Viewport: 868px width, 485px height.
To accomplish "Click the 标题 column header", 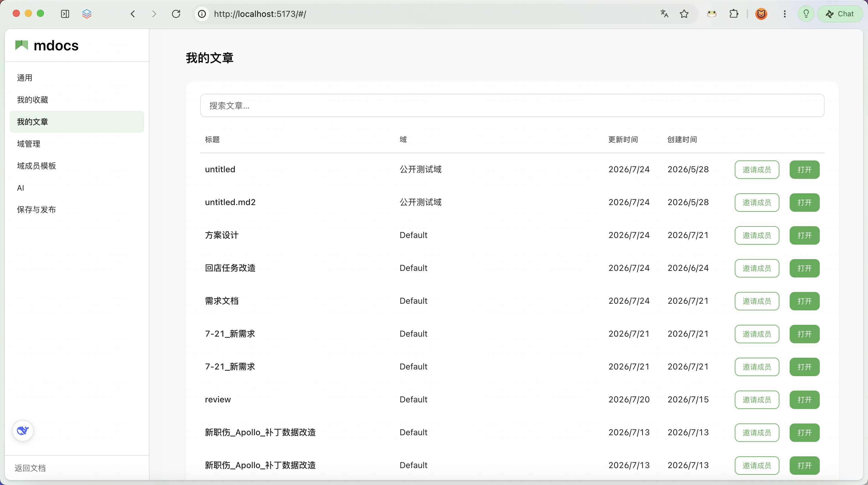I will [x=212, y=139].
